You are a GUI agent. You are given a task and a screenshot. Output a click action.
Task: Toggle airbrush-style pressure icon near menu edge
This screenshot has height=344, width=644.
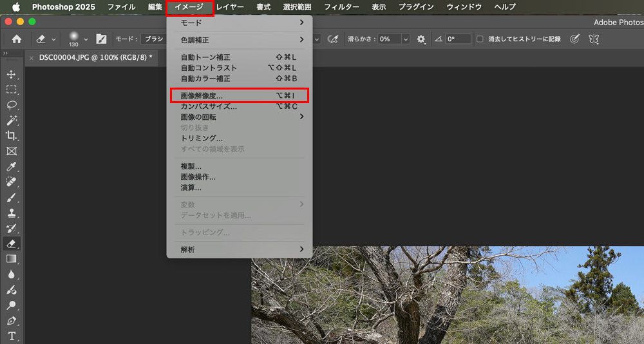[x=332, y=39]
